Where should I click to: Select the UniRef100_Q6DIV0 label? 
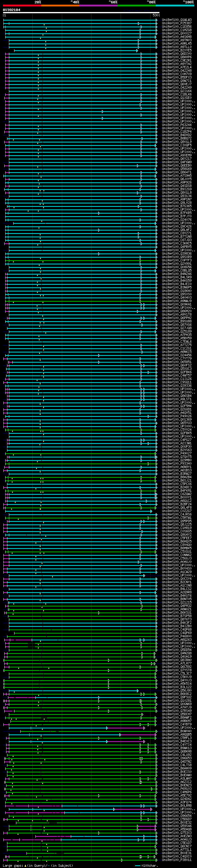(x=177, y=54)
